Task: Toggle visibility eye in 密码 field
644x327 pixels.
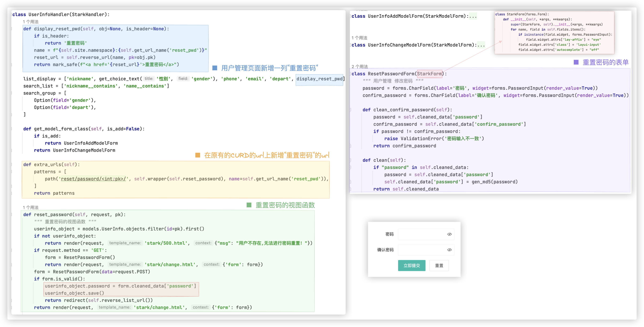Action: [x=449, y=234]
